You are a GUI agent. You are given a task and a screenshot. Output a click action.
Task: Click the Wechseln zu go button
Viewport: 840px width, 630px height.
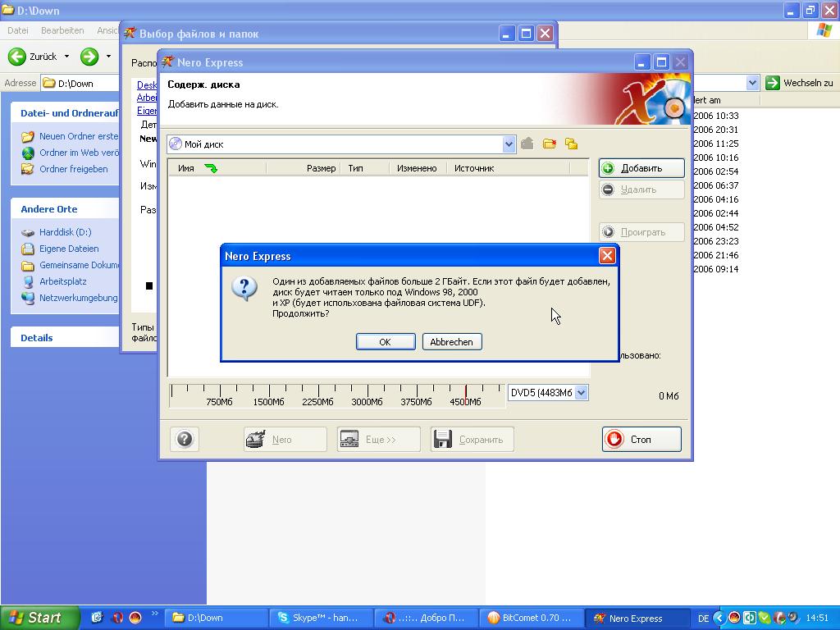[799, 83]
